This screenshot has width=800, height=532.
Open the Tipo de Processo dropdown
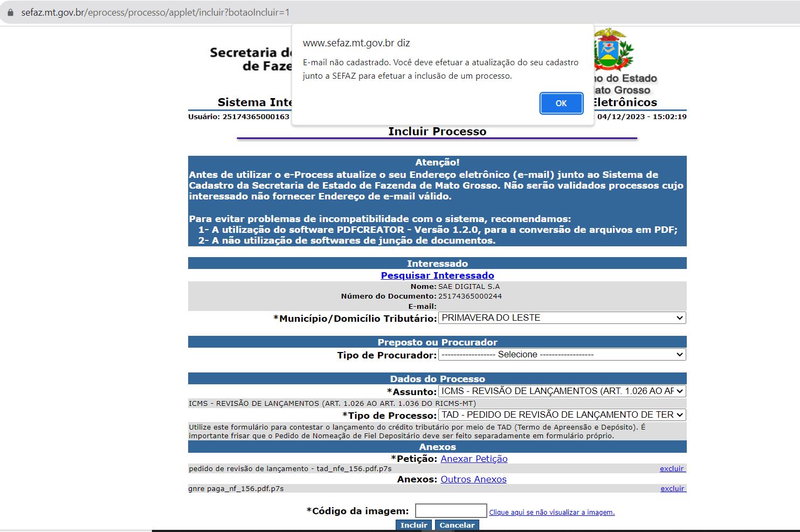562,415
